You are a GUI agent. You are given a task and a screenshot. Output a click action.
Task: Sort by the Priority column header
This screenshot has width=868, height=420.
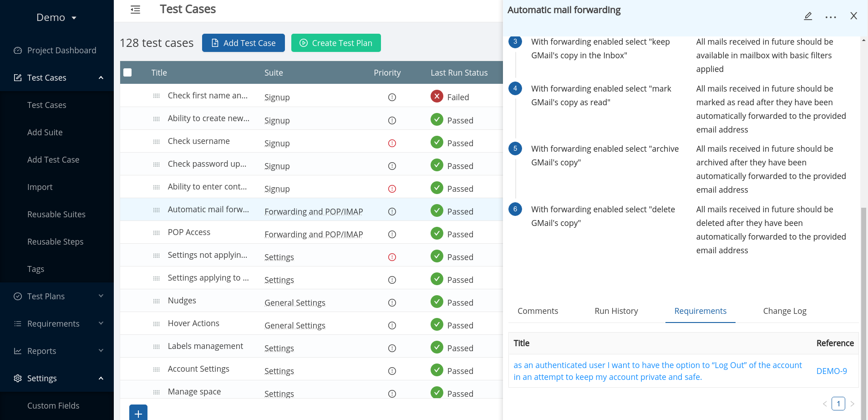387,73
